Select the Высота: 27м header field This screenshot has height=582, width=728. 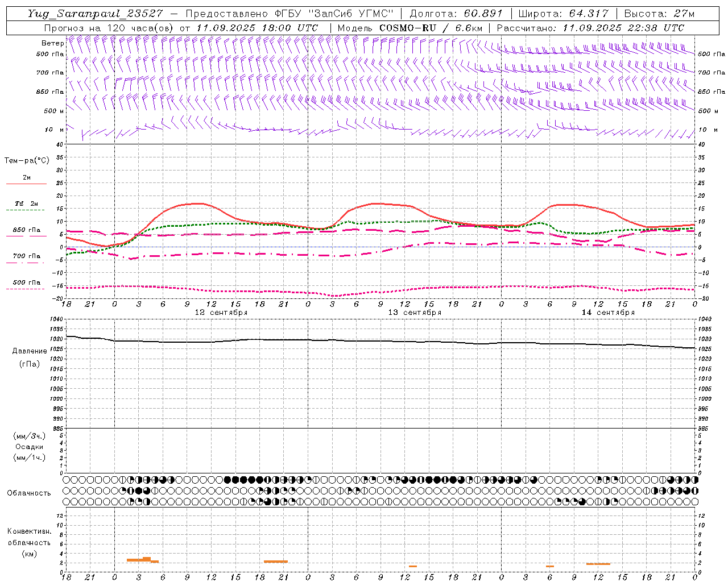coord(660,14)
